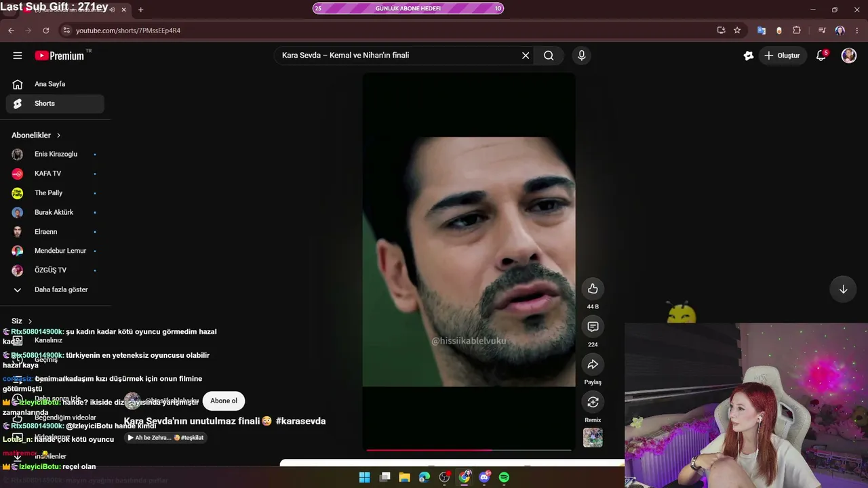This screenshot has height=488, width=868.
Task: Bookmark this page with the star
Action: 737,30
